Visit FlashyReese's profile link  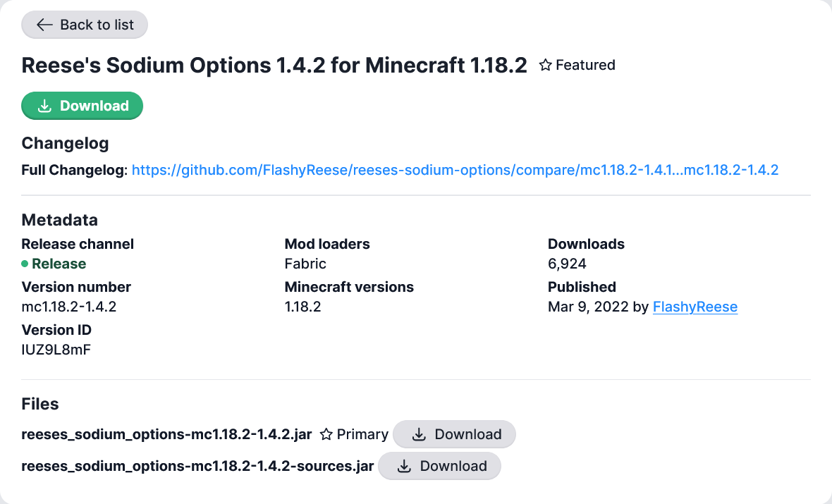tap(695, 307)
